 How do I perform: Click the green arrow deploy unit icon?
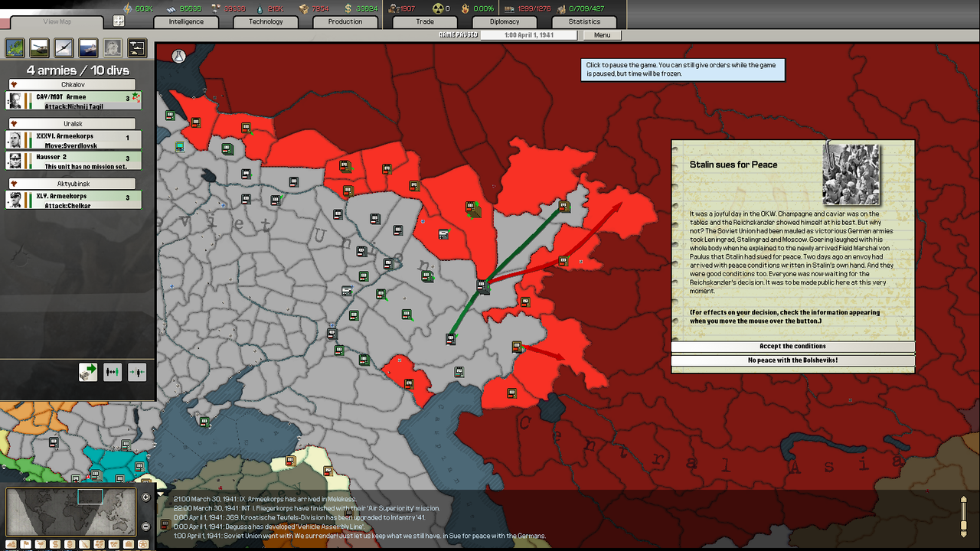(x=88, y=372)
